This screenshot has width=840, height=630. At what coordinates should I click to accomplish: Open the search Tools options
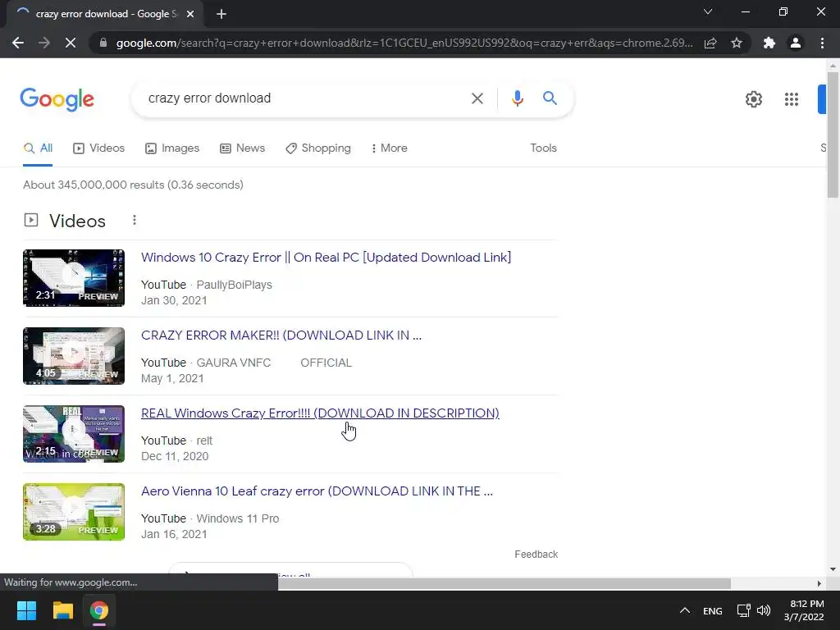click(x=543, y=148)
